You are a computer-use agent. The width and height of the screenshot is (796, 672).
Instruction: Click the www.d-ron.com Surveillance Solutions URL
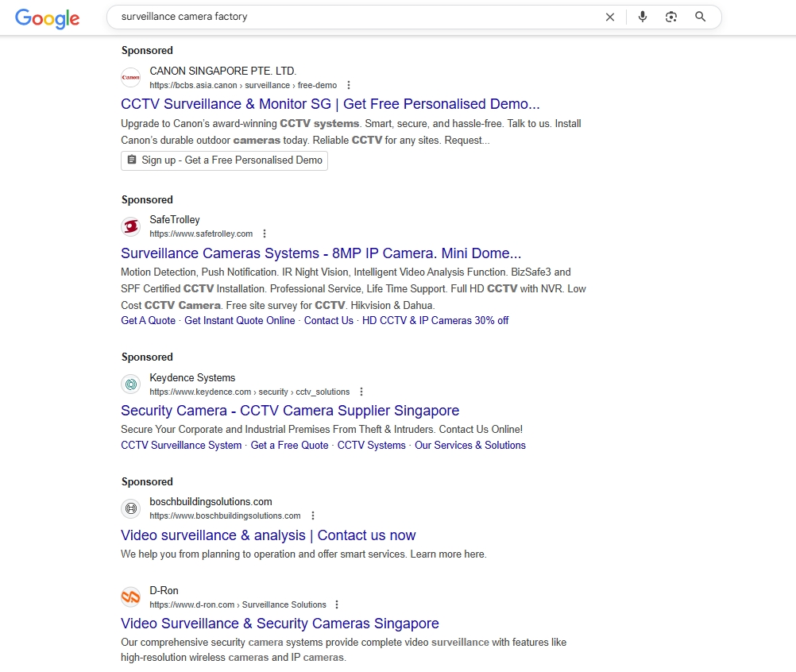coord(238,604)
